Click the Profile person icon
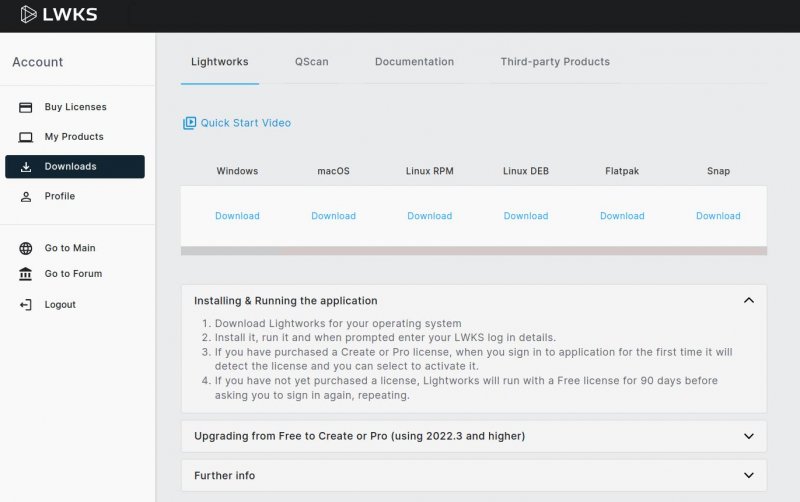Image resolution: width=800 pixels, height=502 pixels. [26, 196]
